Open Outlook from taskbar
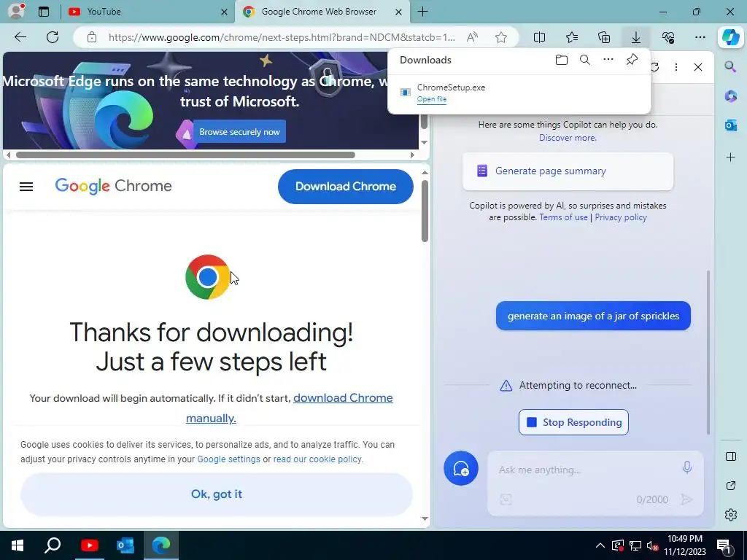 coord(125,545)
